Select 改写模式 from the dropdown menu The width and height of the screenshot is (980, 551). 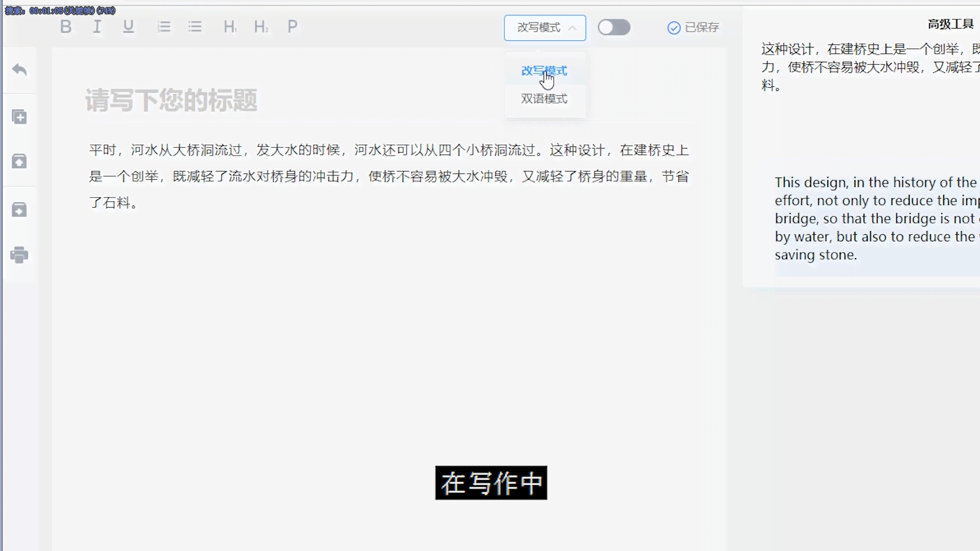[544, 71]
